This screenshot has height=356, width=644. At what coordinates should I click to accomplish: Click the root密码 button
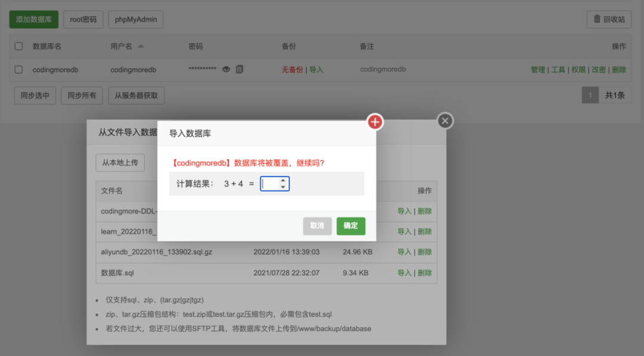(x=83, y=19)
